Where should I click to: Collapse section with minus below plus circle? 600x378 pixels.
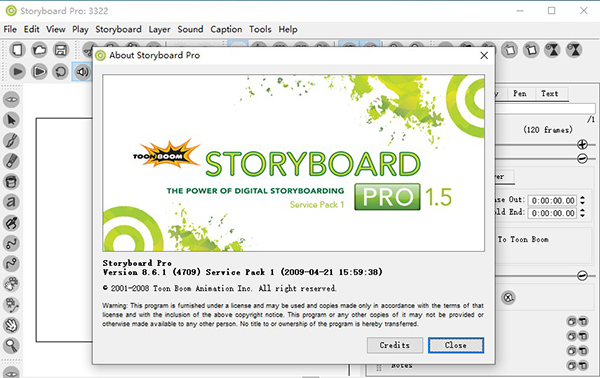582,158
